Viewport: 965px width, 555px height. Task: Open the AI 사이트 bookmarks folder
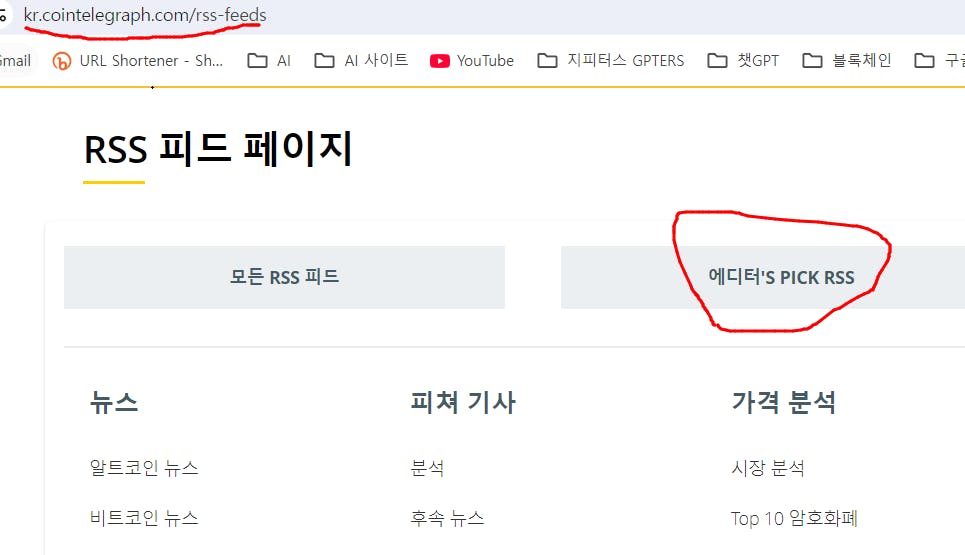(x=361, y=61)
